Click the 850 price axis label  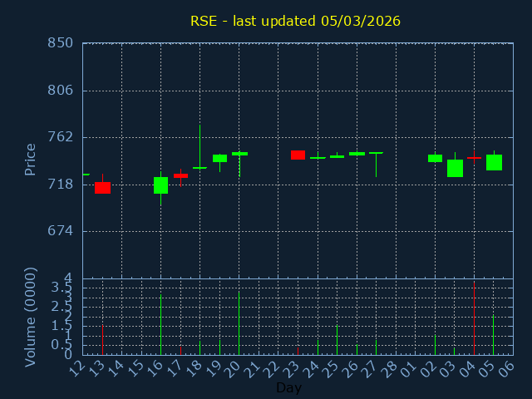[60, 43]
